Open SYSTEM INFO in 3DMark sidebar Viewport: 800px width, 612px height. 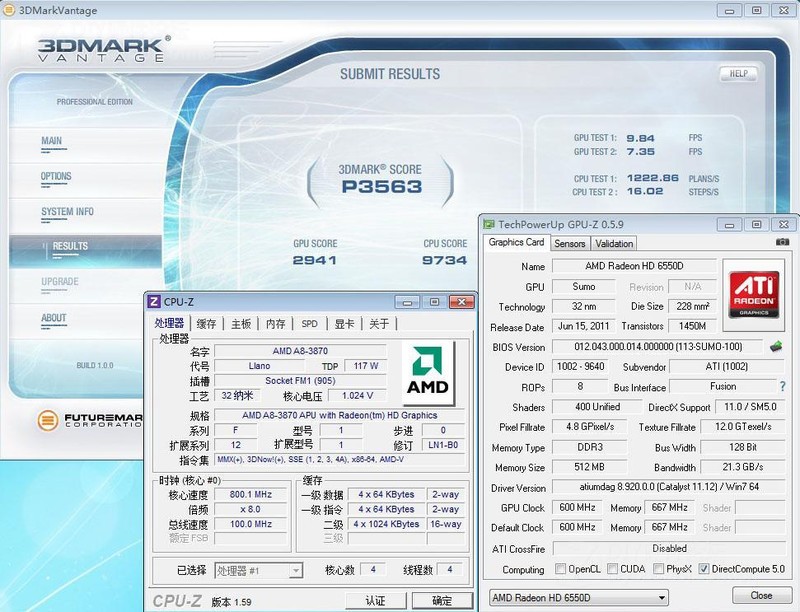67,212
